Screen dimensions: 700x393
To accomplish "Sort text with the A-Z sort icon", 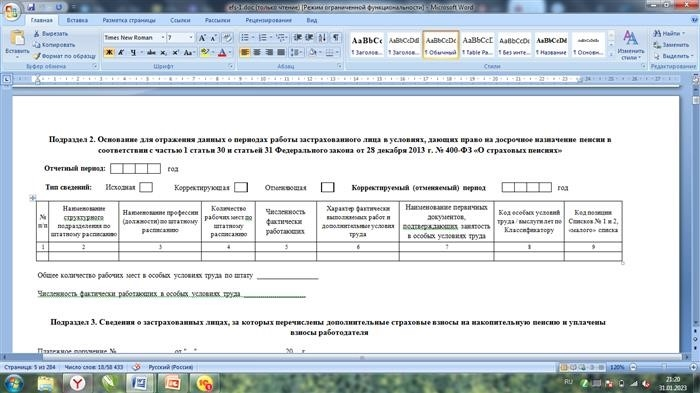I will (322, 38).
